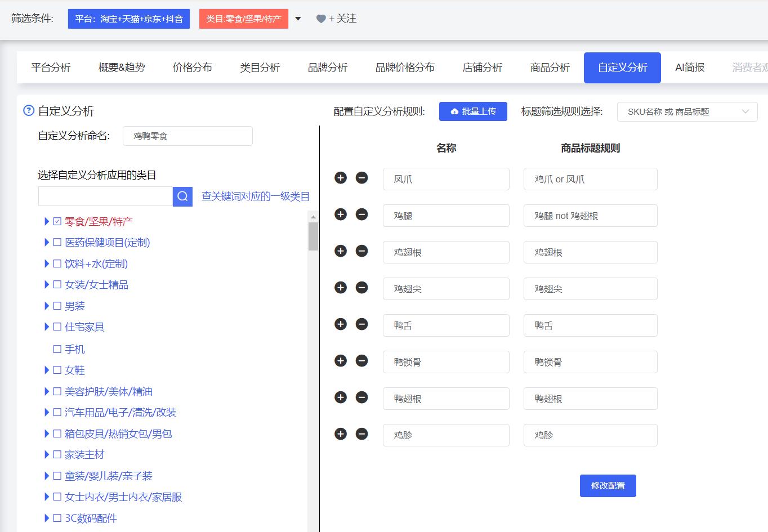Click the 鸡爪 or 凤爪 rule field
The height and width of the screenshot is (532, 768).
(591, 179)
